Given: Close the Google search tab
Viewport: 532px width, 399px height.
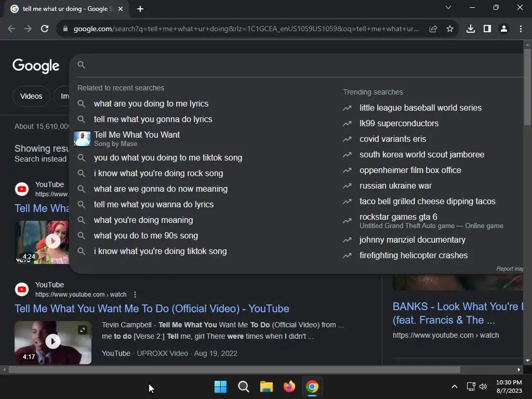Looking at the screenshot, I should [121, 9].
